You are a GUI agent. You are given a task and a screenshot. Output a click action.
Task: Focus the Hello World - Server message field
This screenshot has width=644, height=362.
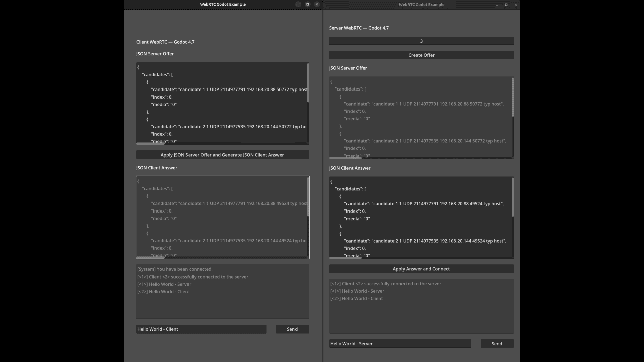(400, 343)
